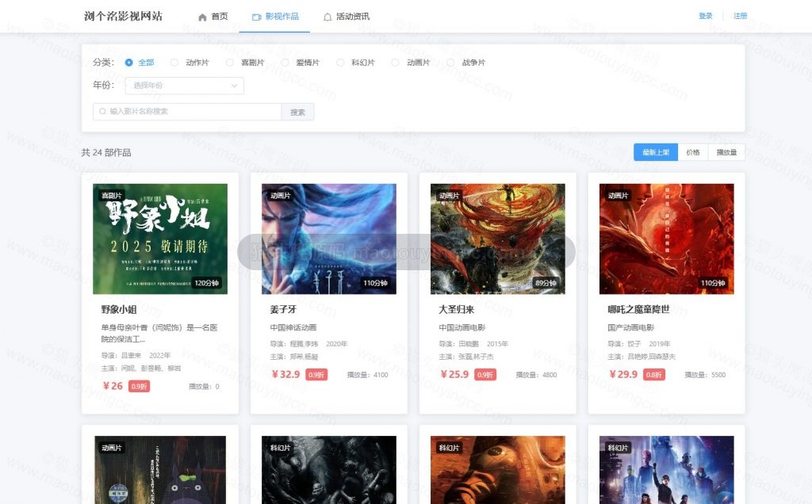Select the 动画片 category radio button
Screen dimensions: 812x504
(x=395, y=63)
